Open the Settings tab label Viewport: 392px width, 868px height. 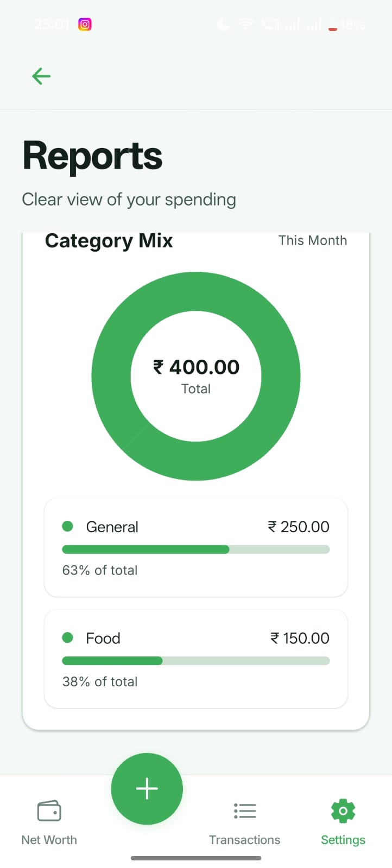click(343, 840)
